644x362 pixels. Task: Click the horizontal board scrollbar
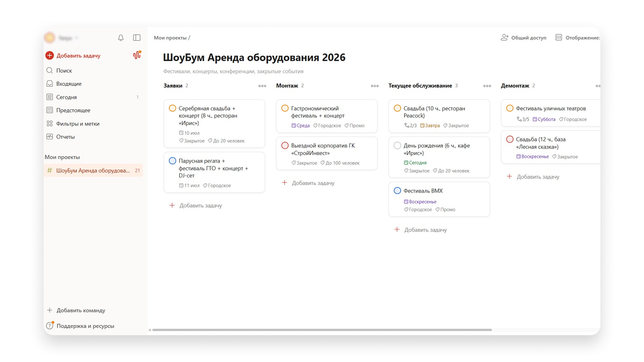coord(322,330)
